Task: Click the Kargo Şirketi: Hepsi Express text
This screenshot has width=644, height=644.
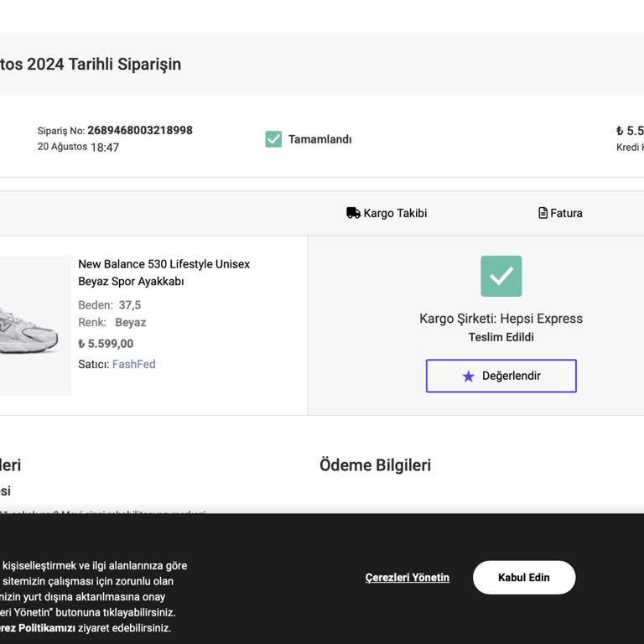Action: [501, 319]
